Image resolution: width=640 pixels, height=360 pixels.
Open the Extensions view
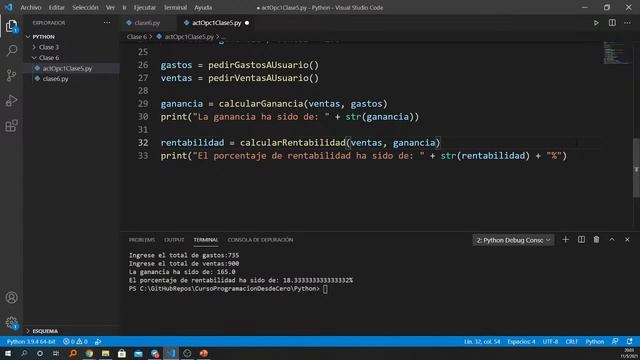click(11, 126)
